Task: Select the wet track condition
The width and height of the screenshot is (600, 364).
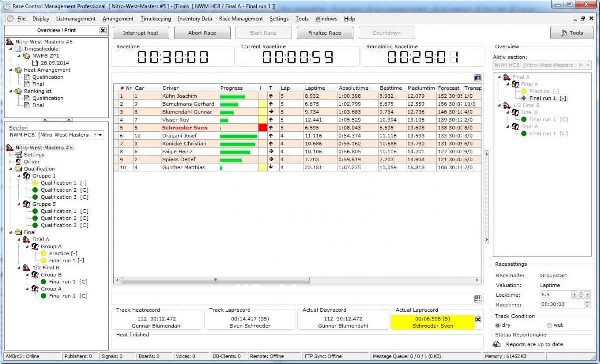Action: click(x=549, y=325)
